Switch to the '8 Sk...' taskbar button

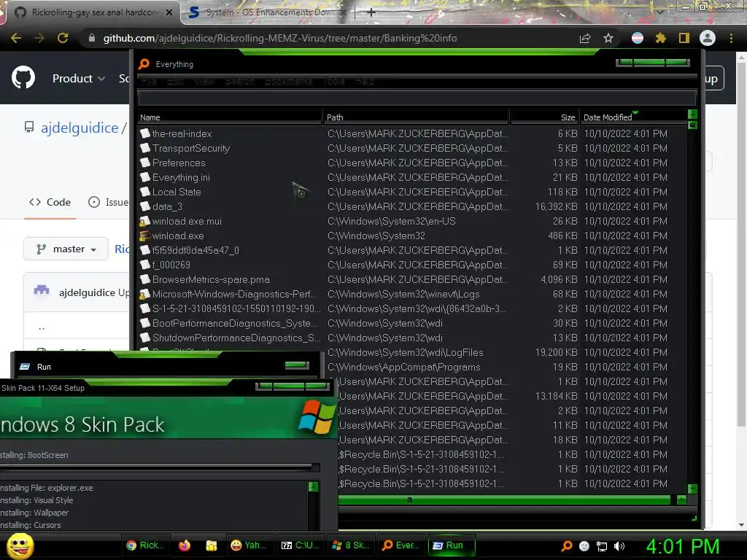(x=351, y=545)
